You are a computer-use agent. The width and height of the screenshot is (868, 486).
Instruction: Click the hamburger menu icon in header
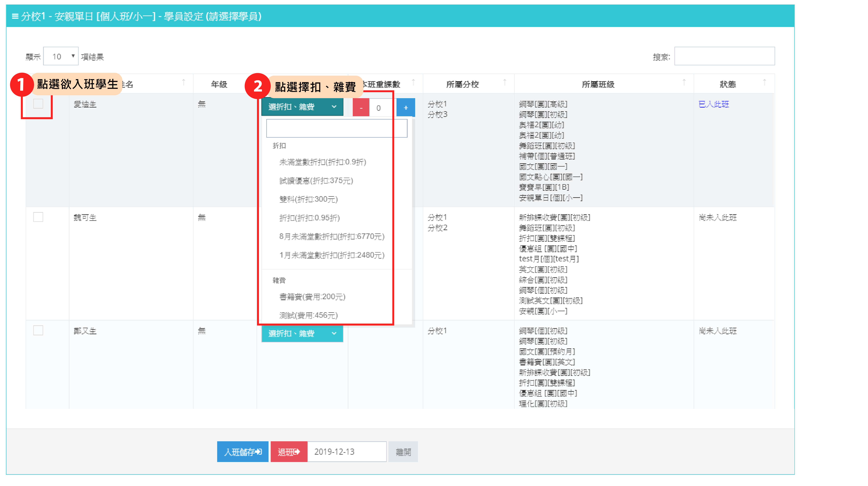coord(15,16)
